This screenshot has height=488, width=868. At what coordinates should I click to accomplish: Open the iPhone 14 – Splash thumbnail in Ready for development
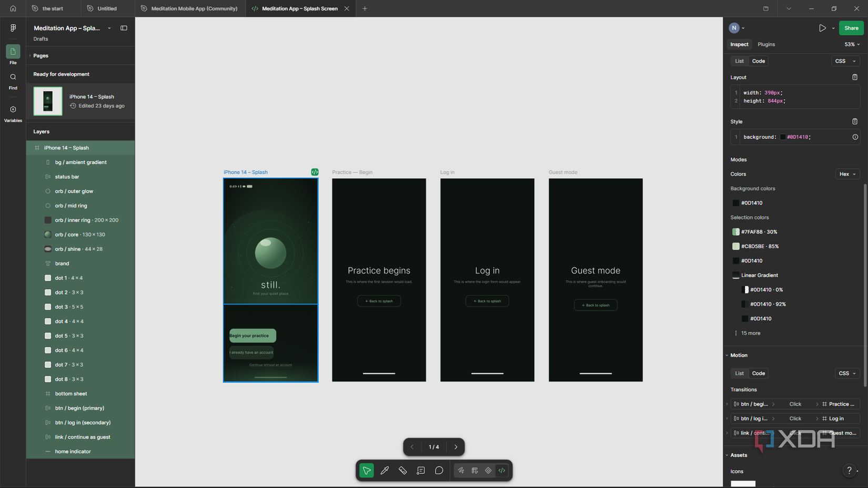click(x=48, y=101)
